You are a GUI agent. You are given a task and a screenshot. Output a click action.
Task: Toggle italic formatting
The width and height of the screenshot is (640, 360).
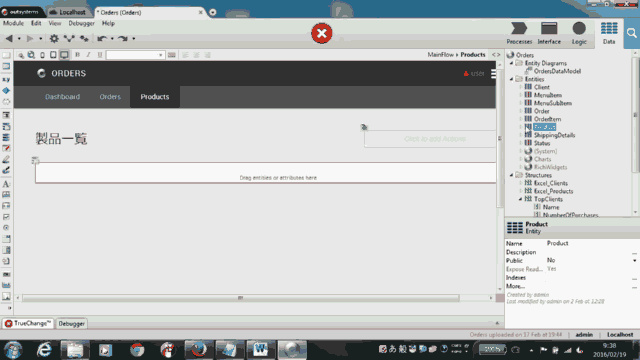88,55
